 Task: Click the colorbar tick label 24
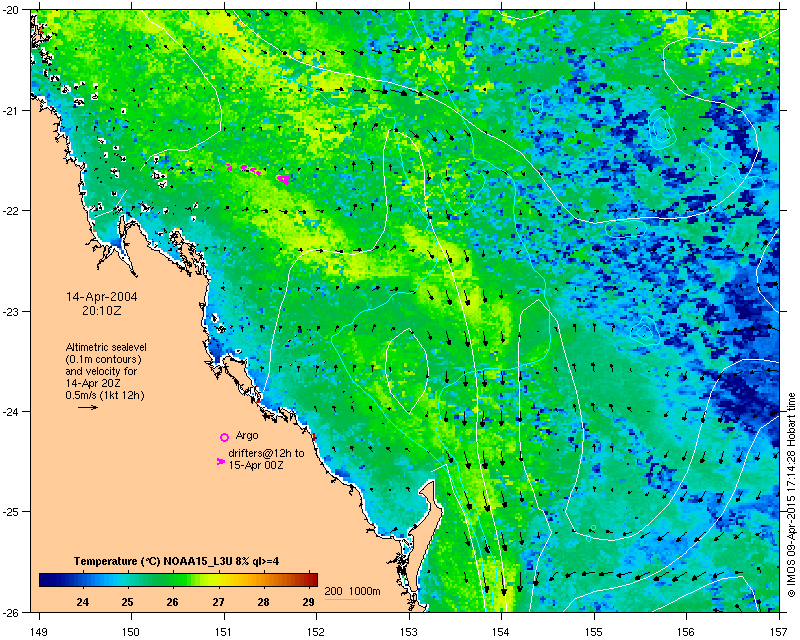tap(82, 602)
